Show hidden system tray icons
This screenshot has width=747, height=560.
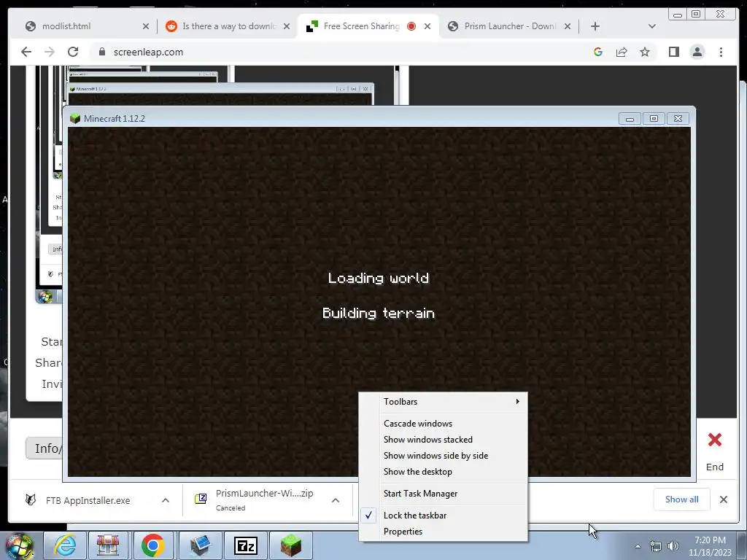[638, 546]
